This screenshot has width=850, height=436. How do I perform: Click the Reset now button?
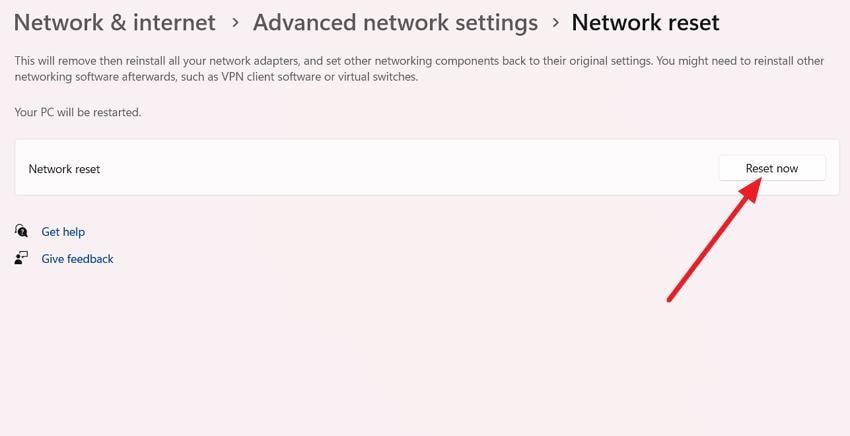tap(771, 168)
